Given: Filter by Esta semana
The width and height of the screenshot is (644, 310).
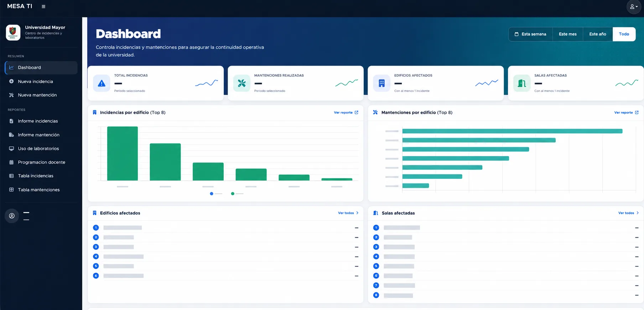Looking at the screenshot, I should click(x=530, y=34).
